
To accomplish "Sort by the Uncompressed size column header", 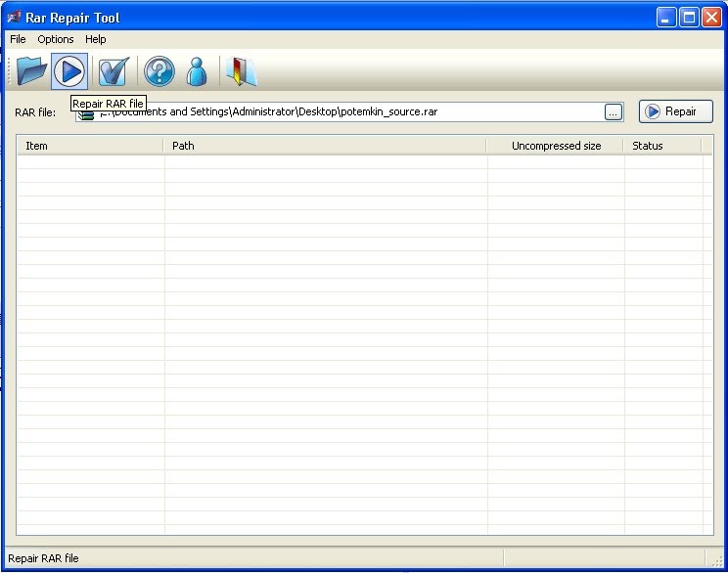I will point(555,146).
